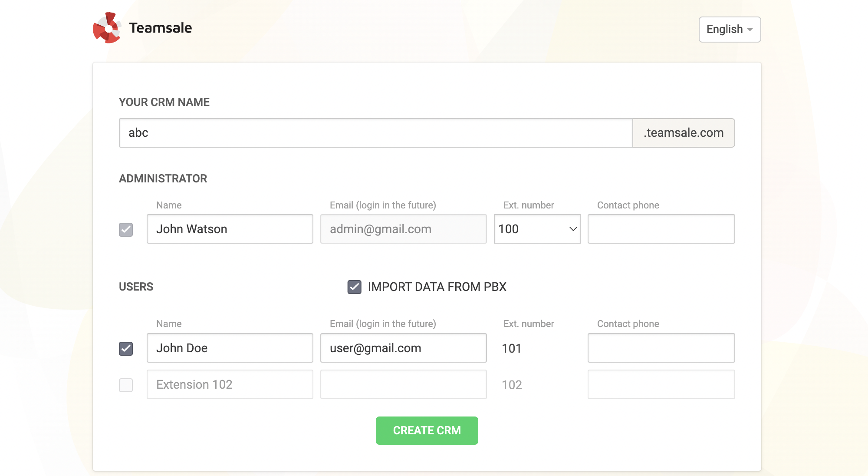Click John Doe's Contact phone field
The height and width of the screenshot is (476, 868).
(x=661, y=348)
